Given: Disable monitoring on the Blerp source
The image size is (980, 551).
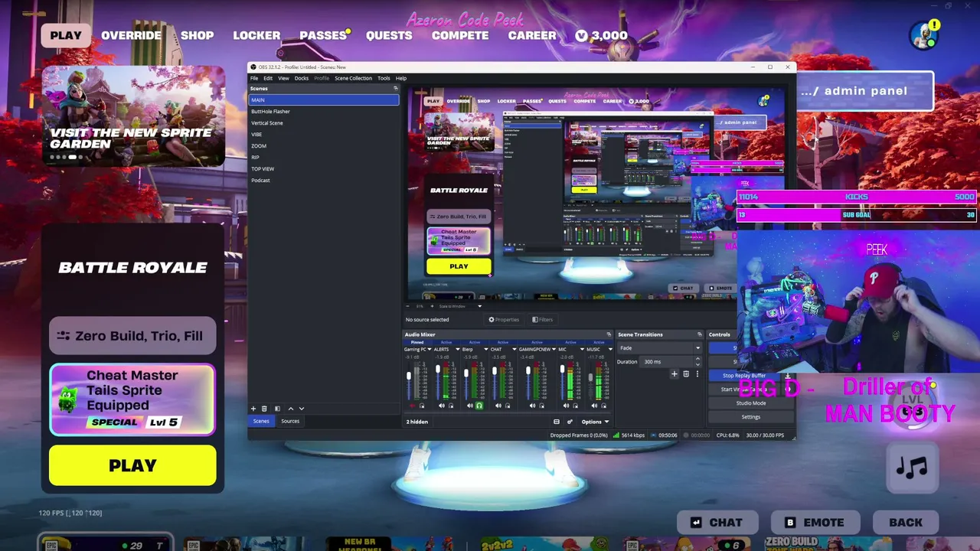Looking at the screenshot, I should coord(479,406).
